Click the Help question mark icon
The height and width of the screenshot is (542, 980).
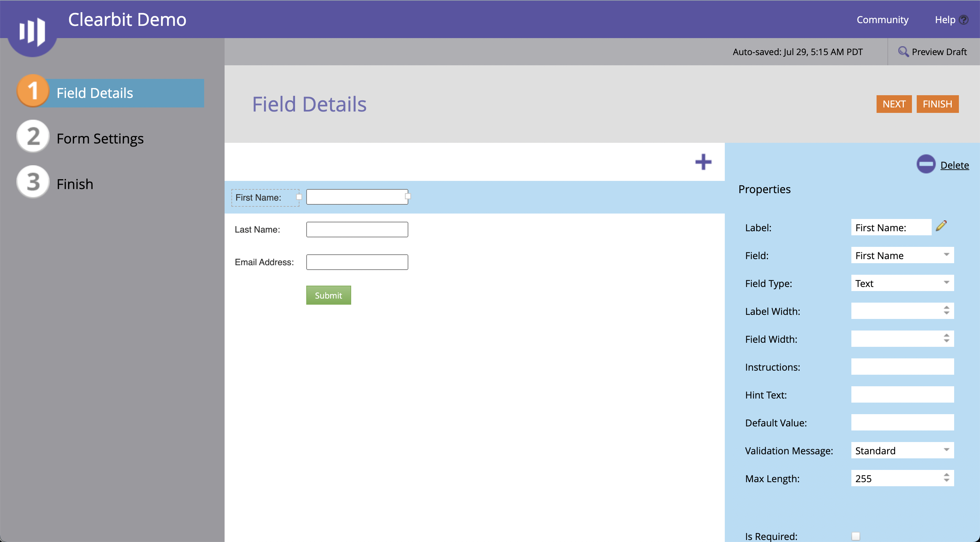pos(964,20)
